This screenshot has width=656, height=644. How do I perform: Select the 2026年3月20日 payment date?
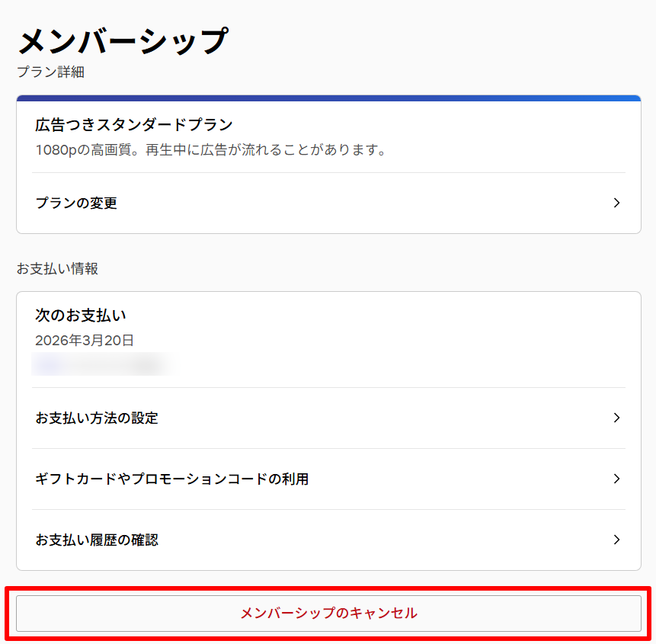pos(85,340)
